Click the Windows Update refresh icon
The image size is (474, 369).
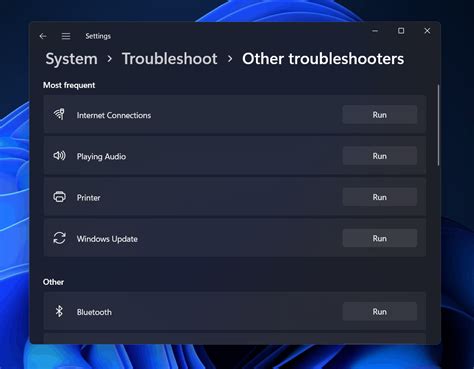click(59, 238)
